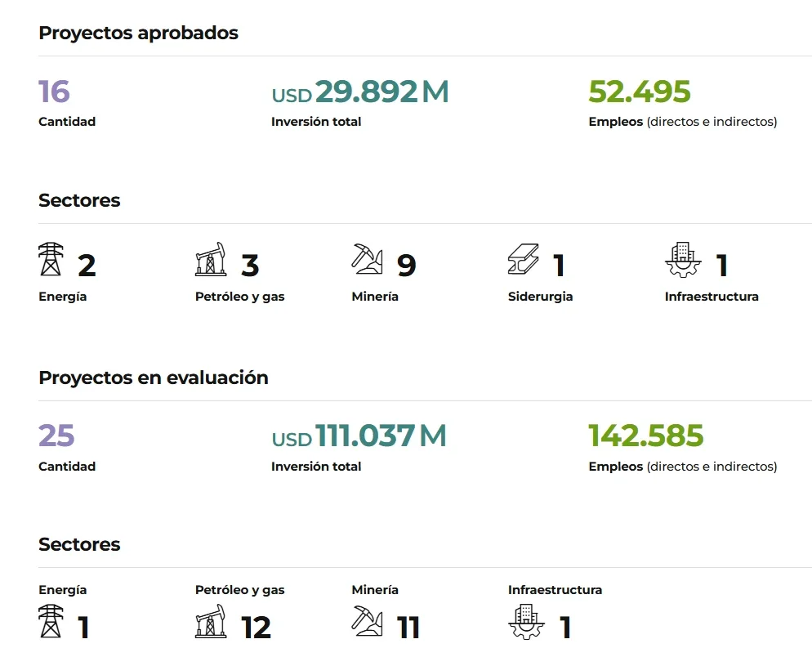This screenshot has height=666, width=812.
Task: Select the Minería pickaxe icon under approved projects
Action: click(x=367, y=259)
